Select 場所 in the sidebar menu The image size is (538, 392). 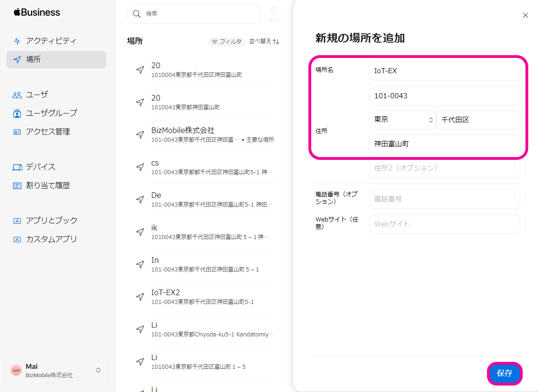tap(56, 59)
